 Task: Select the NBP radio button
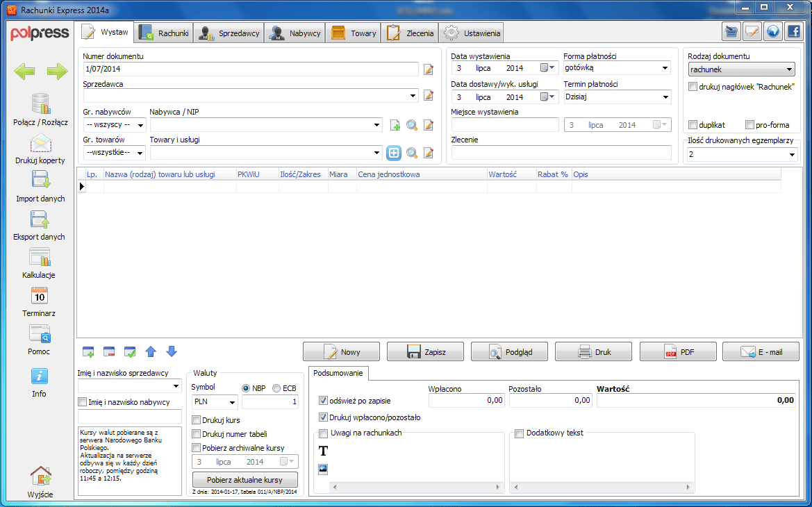pyautogui.click(x=246, y=388)
